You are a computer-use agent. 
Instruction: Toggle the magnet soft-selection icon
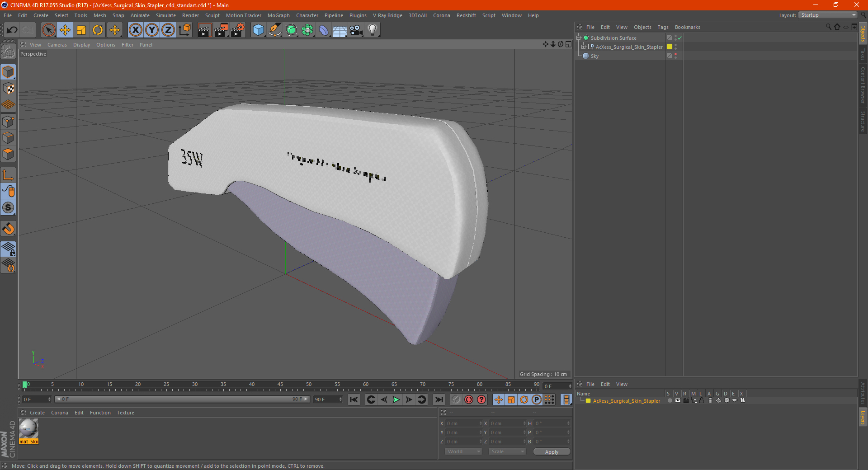[x=8, y=229]
